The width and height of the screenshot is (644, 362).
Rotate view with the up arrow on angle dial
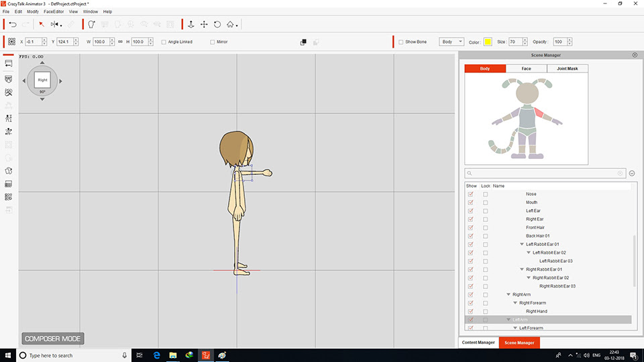click(x=42, y=63)
